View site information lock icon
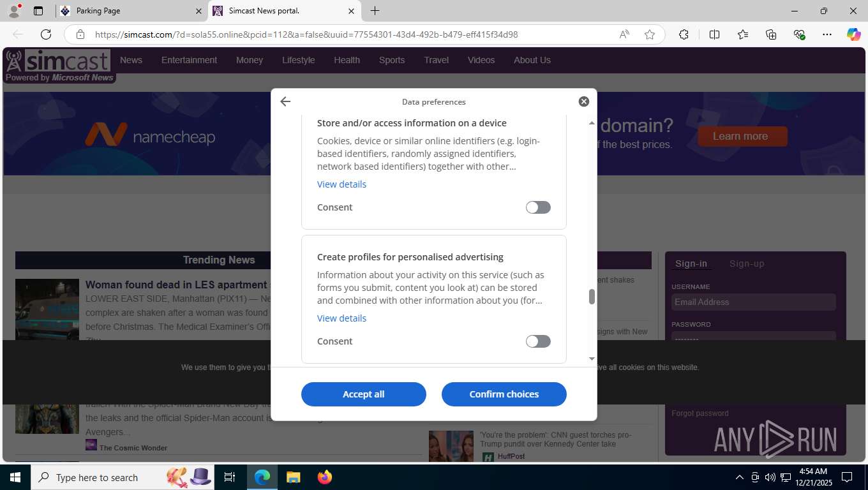Image resolution: width=868 pixels, height=490 pixels. [80, 34]
